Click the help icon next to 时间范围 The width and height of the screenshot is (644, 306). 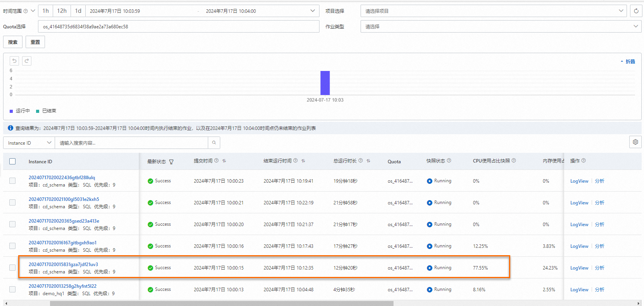click(x=26, y=11)
